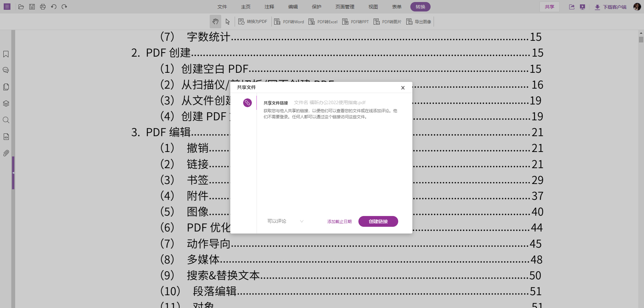Open the Attachments panel
Image resolution: width=644 pixels, height=308 pixels.
click(x=6, y=153)
